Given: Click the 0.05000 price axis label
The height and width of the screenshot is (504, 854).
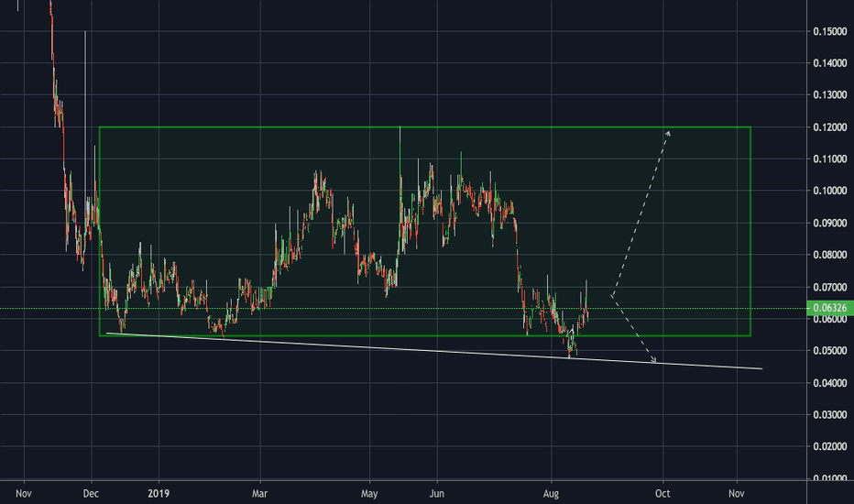Looking at the screenshot, I should tap(830, 351).
